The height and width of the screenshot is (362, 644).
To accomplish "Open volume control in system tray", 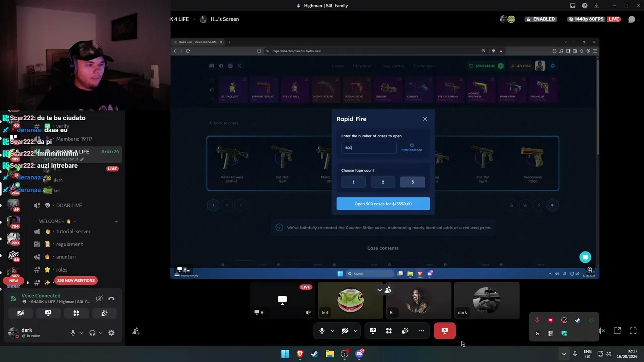I will click(608, 354).
